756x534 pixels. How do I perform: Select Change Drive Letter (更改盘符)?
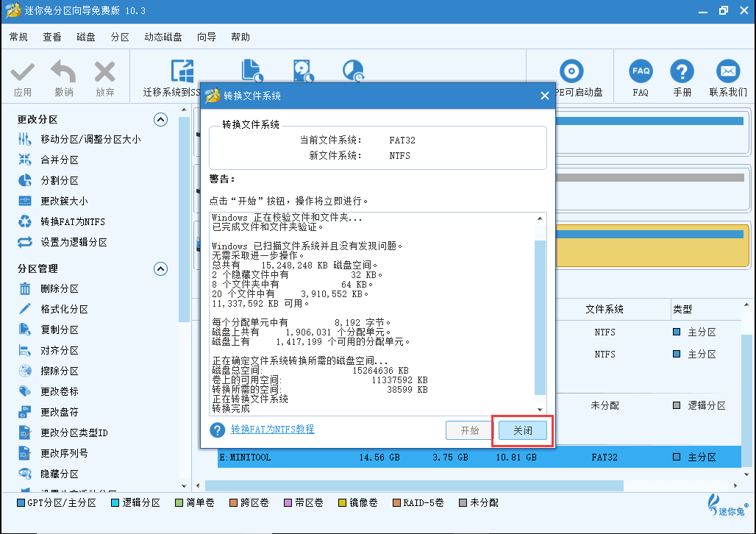(49, 413)
